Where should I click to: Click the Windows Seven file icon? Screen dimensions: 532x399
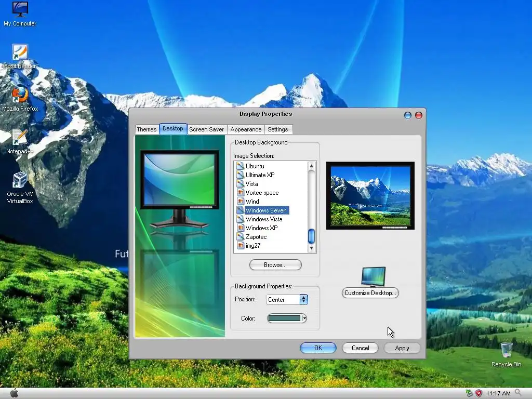coord(240,210)
